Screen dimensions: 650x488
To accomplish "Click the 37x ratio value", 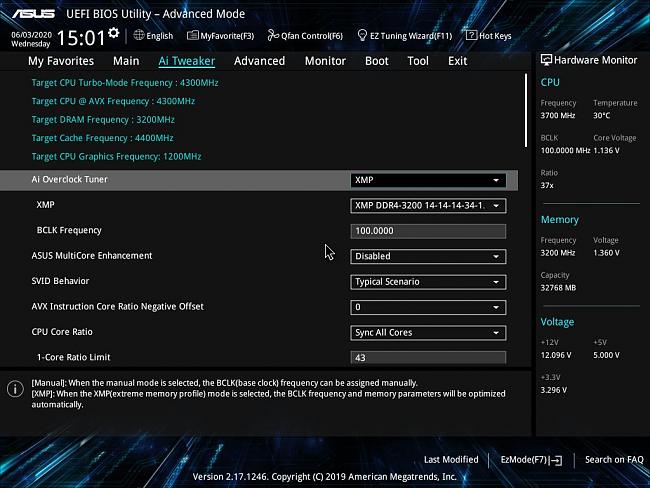I will click(x=547, y=185).
